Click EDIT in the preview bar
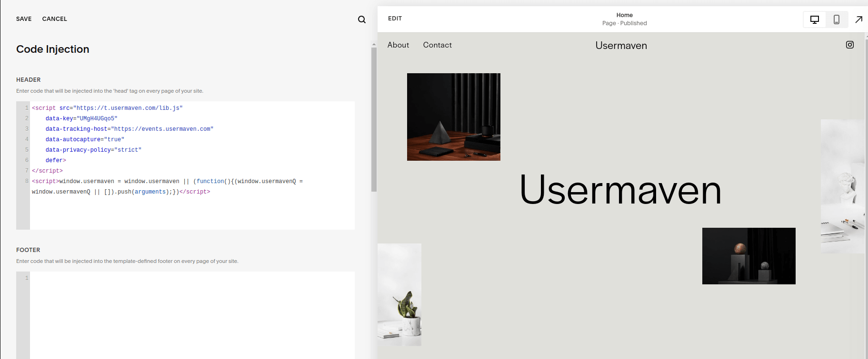 [x=395, y=19]
